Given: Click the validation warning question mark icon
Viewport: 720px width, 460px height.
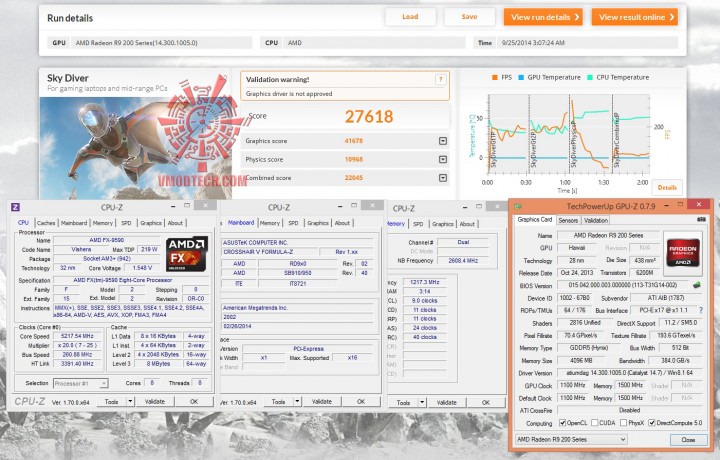Looking at the screenshot, I should click(440, 80).
